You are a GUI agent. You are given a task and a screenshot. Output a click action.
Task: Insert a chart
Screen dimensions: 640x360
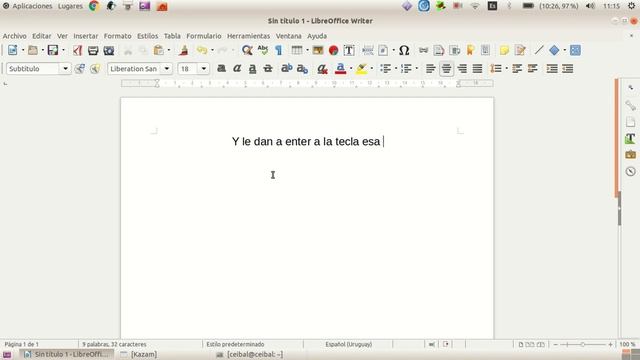click(x=333, y=50)
